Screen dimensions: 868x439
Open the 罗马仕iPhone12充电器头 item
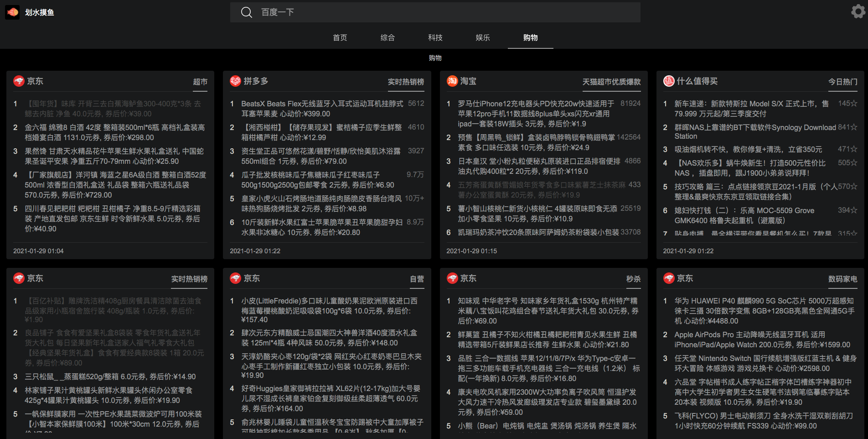(536, 114)
